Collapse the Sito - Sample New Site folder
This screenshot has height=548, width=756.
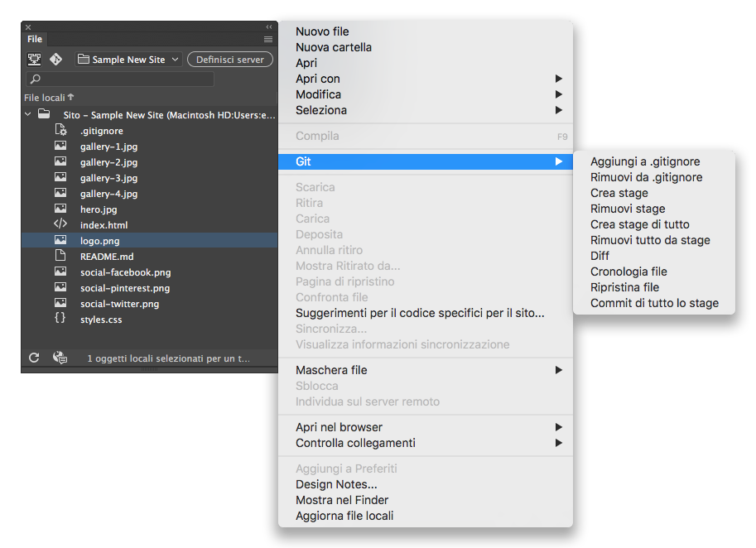coord(28,115)
